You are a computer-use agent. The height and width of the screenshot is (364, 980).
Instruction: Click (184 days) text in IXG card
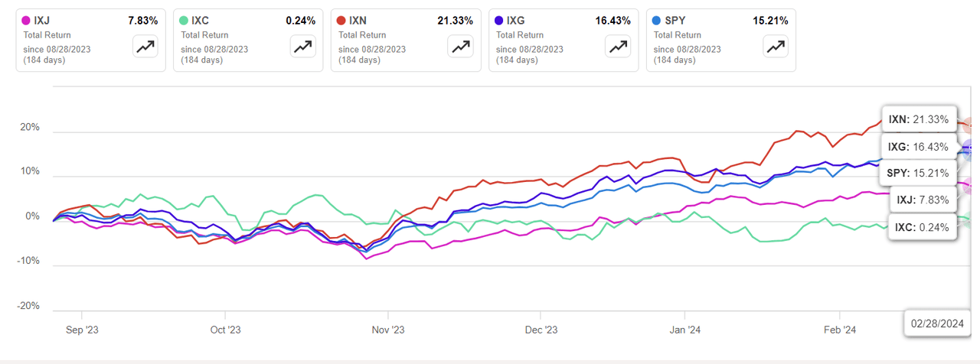pos(517,60)
